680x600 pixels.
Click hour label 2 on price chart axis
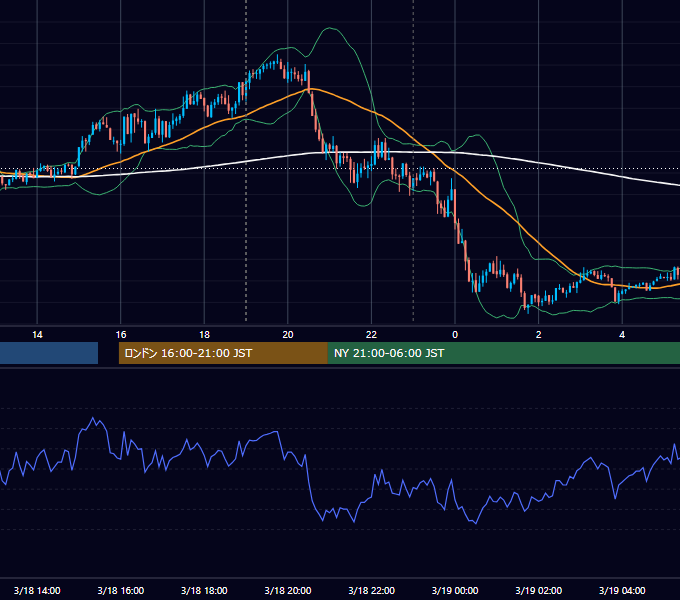click(539, 335)
